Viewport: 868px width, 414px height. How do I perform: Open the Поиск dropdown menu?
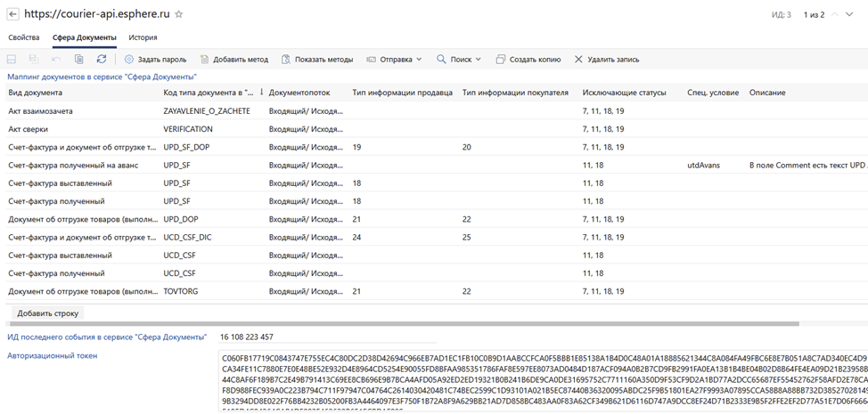pyautogui.click(x=459, y=60)
